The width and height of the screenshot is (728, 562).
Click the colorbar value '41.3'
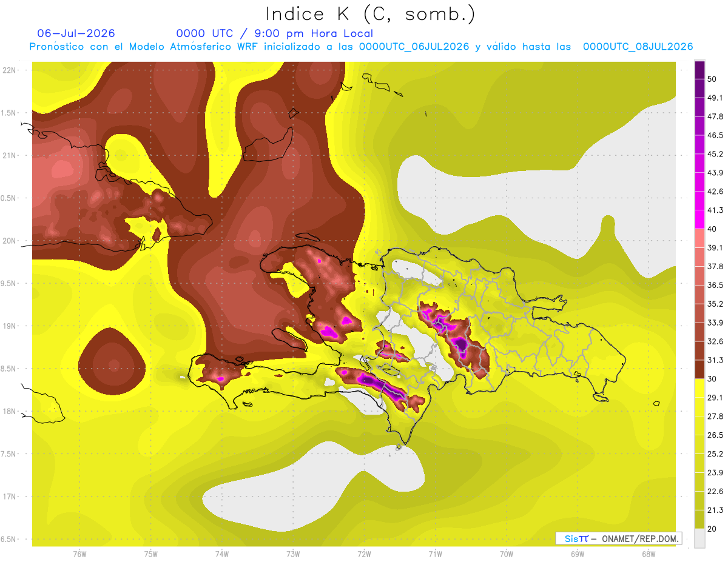tap(715, 210)
